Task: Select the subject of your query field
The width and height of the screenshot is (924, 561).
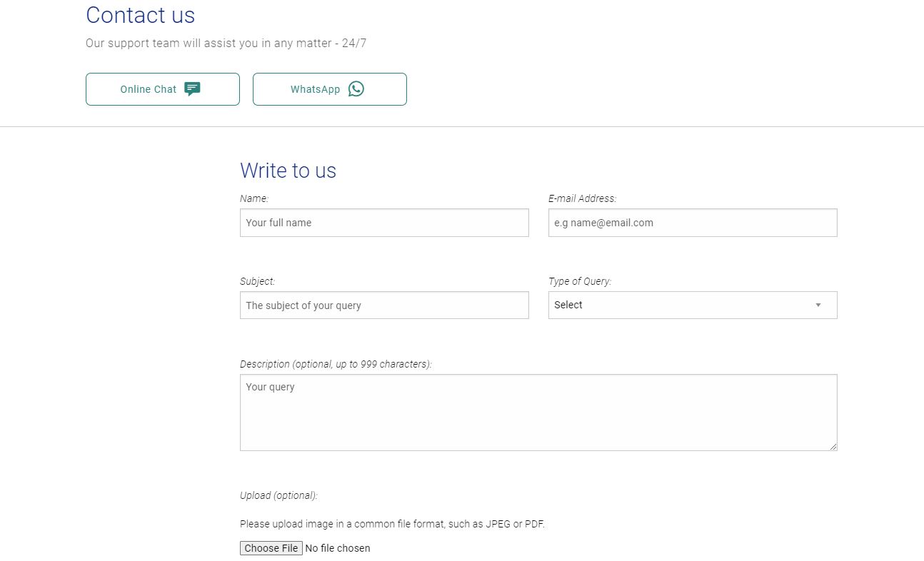Action: pyautogui.click(x=384, y=305)
